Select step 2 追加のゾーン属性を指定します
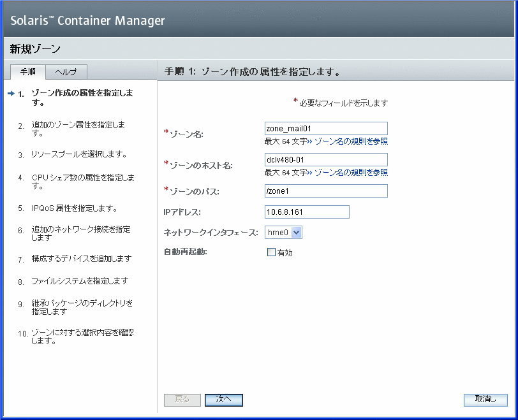The width and height of the screenshot is (518, 420). point(78,129)
